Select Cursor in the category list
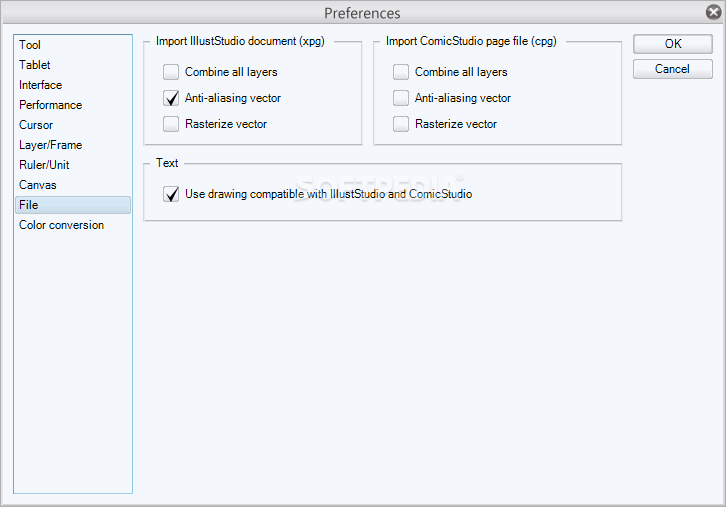 pos(36,125)
